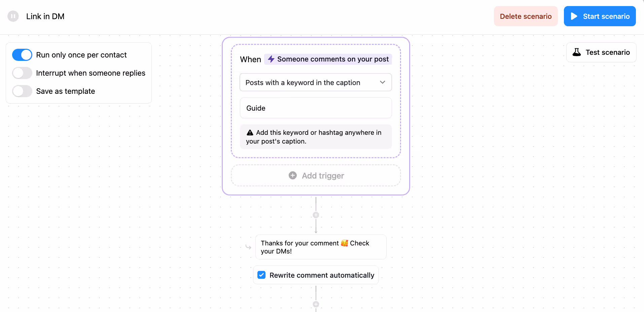Click the plus circle inside Add trigger
Image resolution: width=644 pixels, height=312 pixels.
(293, 175)
